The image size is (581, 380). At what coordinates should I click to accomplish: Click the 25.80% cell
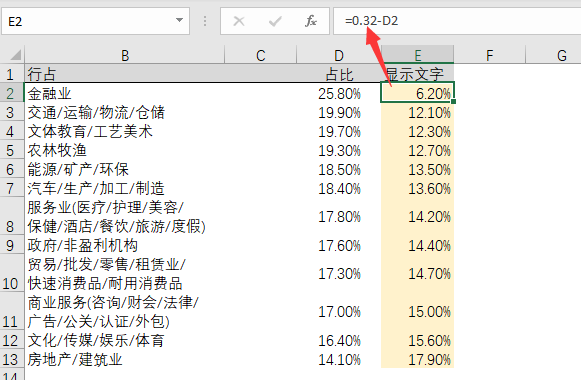339,93
